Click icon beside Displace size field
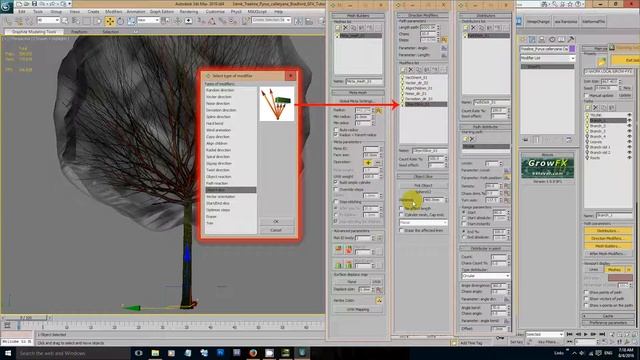The width and height of the screenshot is (640, 360). coord(379,290)
